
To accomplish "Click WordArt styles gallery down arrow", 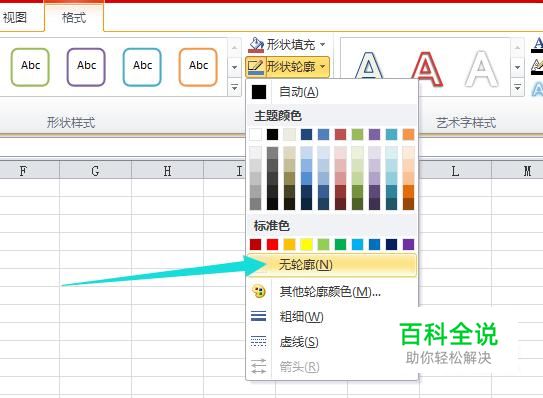I will coord(517,67).
